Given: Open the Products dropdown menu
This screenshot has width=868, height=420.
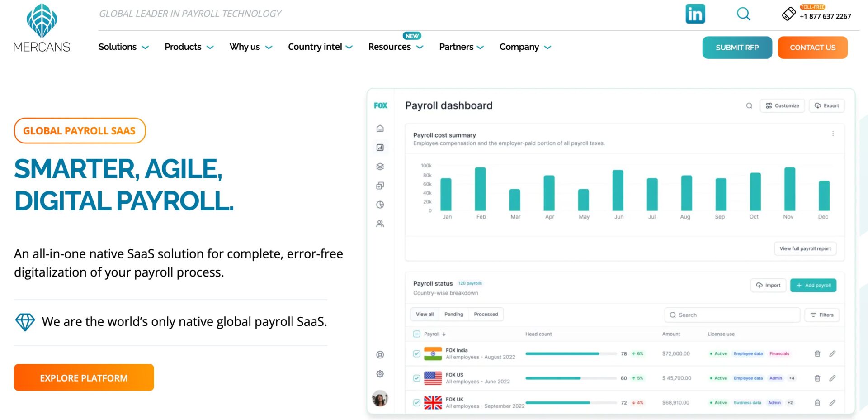Looking at the screenshot, I should (x=189, y=47).
